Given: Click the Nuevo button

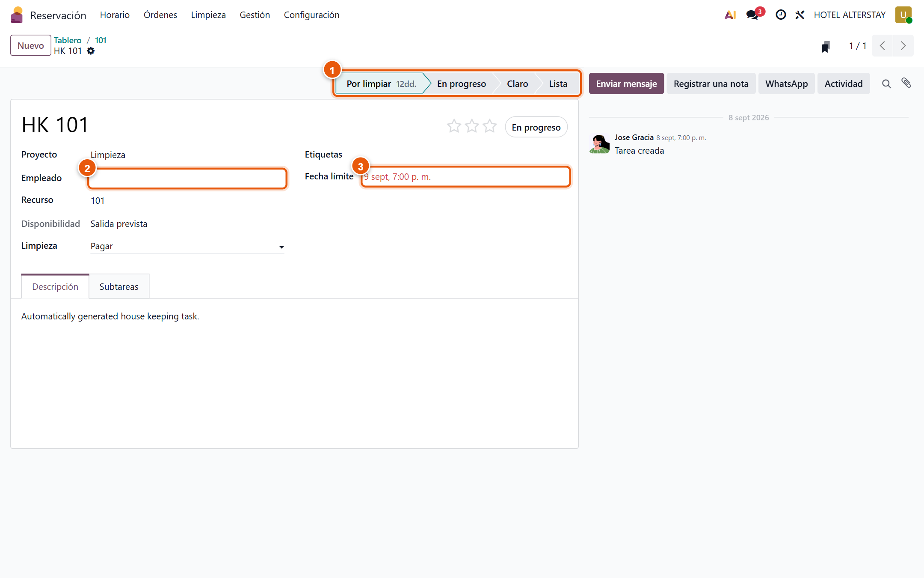Looking at the screenshot, I should click(31, 45).
